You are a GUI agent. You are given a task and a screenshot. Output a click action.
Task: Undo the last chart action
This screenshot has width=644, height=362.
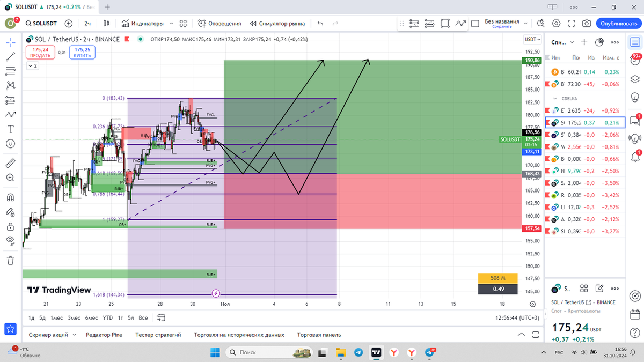[x=320, y=24]
